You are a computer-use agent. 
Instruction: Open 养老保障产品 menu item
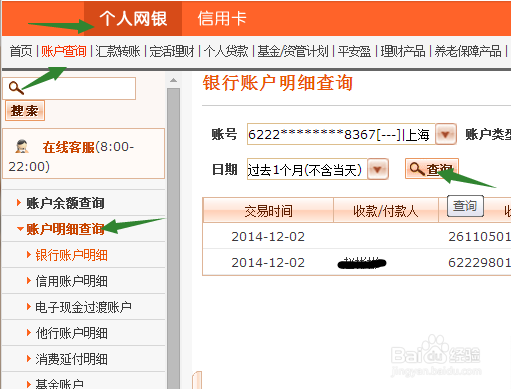click(468, 51)
